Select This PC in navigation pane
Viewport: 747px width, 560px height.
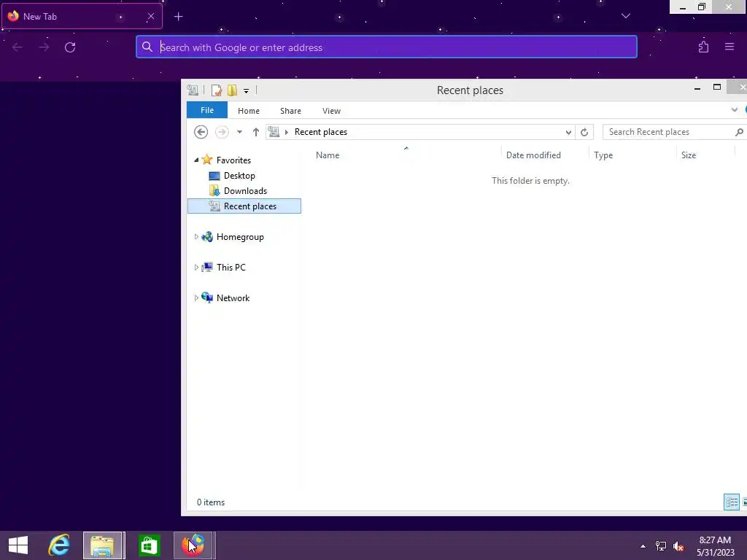[231, 267]
